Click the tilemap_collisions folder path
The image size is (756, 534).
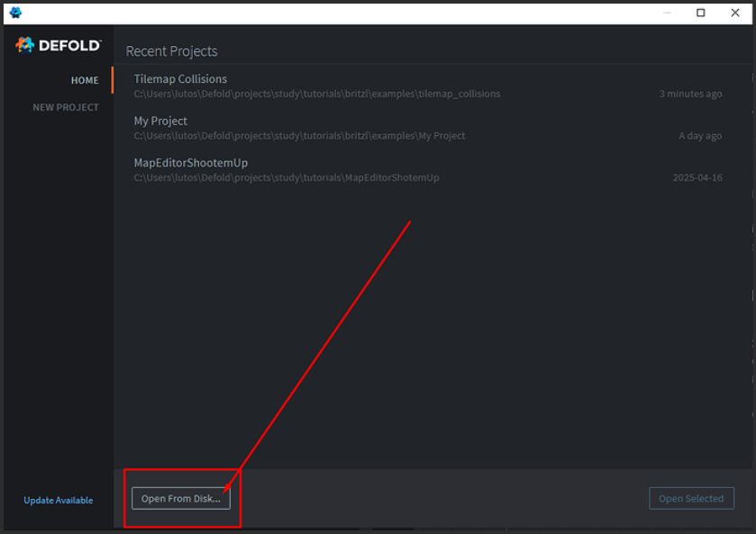coord(317,94)
